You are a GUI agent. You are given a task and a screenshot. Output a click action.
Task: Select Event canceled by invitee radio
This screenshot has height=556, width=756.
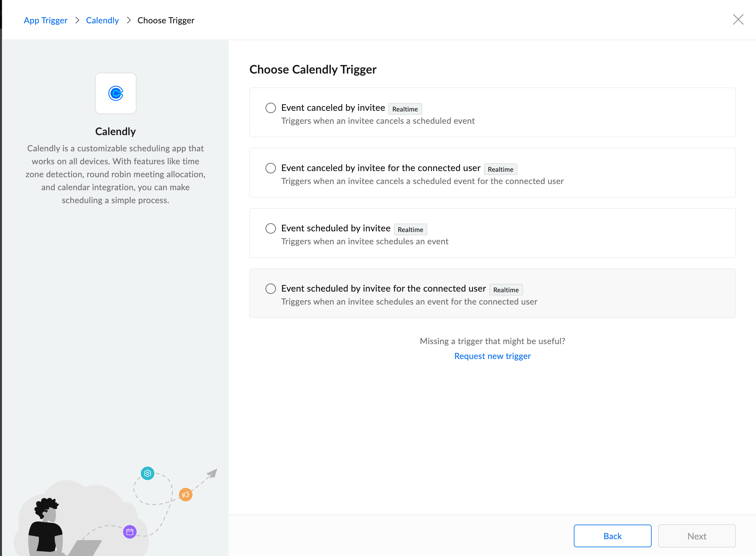[x=270, y=108]
